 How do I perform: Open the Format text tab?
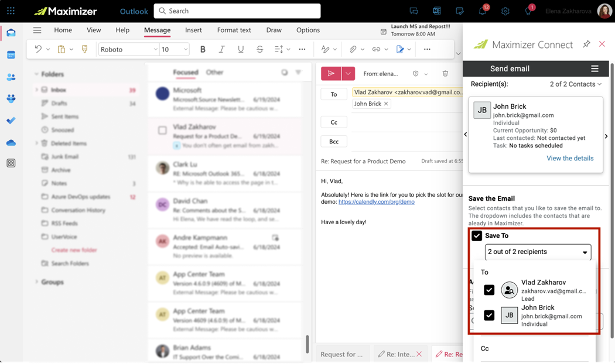tap(234, 30)
